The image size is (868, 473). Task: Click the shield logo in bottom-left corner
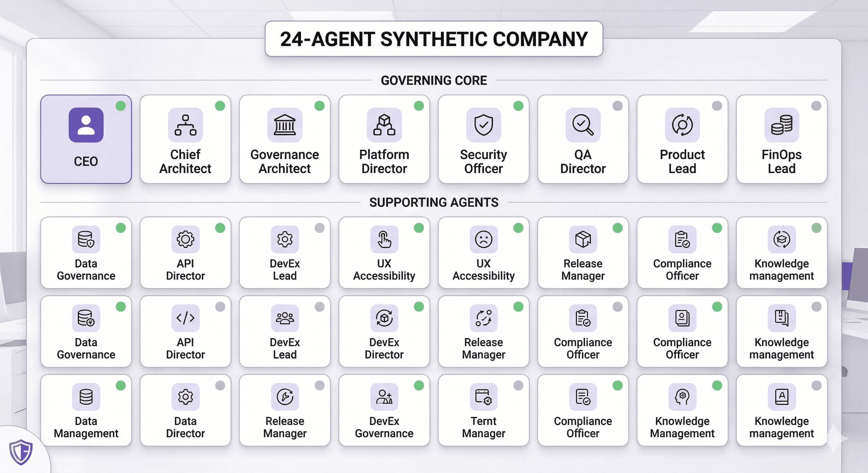(21, 452)
